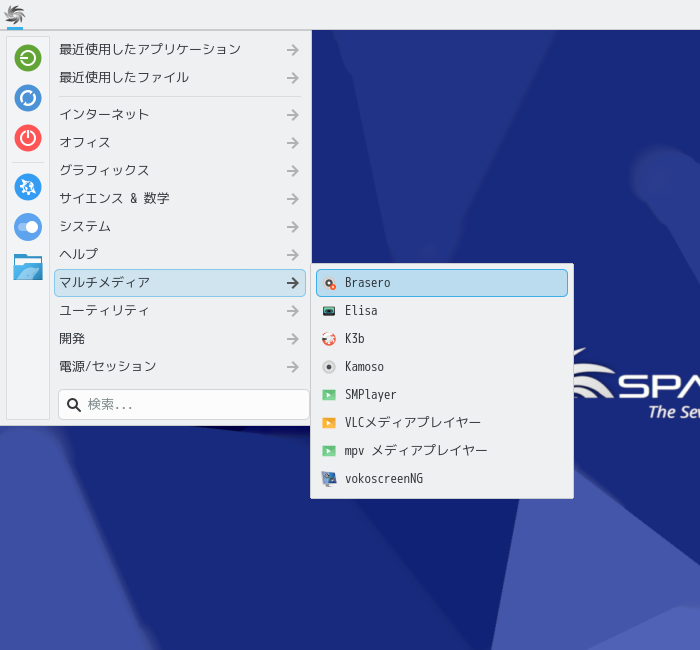Screen dimensions: 700x650
Task: Focus the 検索... search field
Action: (x=183, y=404)
